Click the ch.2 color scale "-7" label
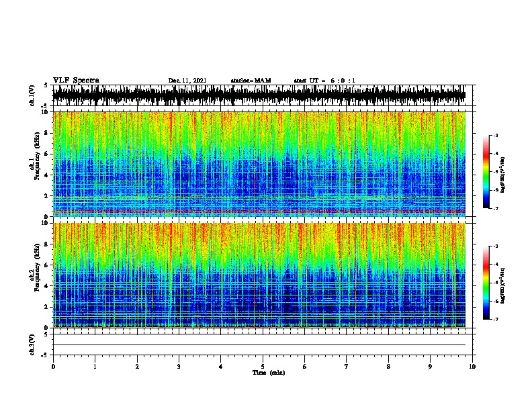532x411 pixels. 496,320
